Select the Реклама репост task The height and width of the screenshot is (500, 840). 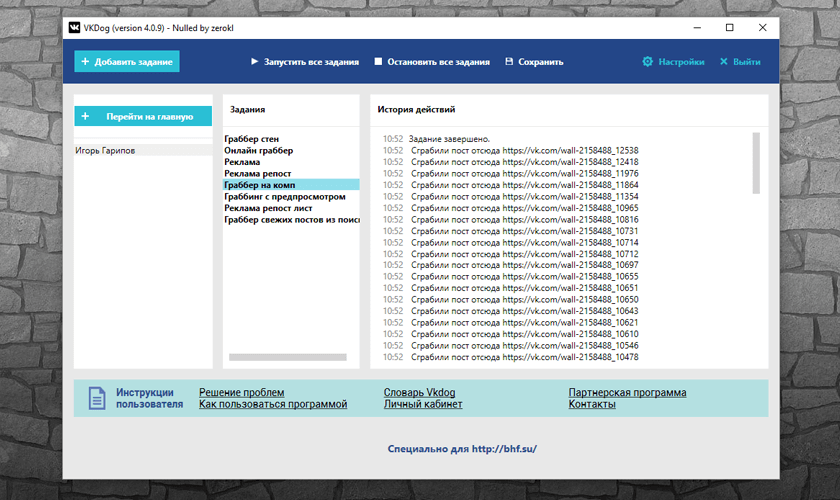tap(291, 174)
